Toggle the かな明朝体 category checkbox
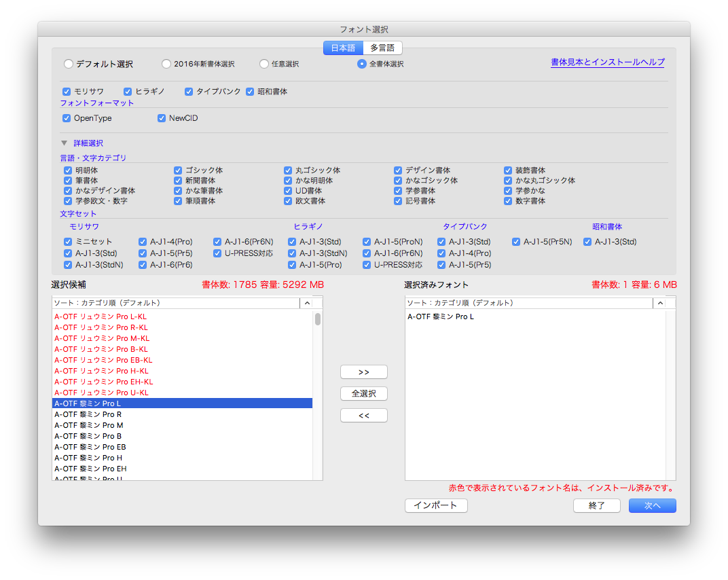This screenshot has width=728, height=580. (x=288, y=181)
